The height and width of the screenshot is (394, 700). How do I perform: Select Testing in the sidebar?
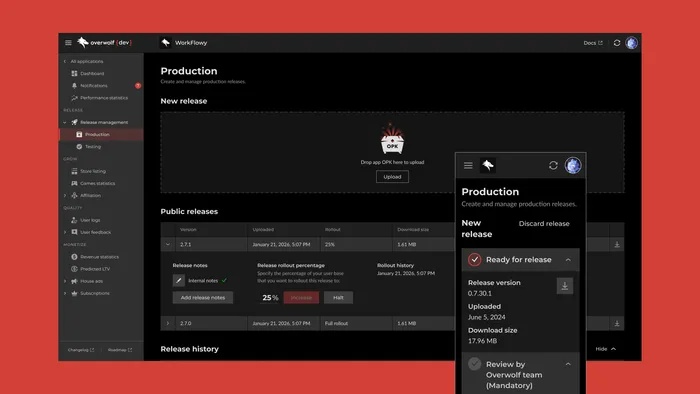tap(93, 147)
